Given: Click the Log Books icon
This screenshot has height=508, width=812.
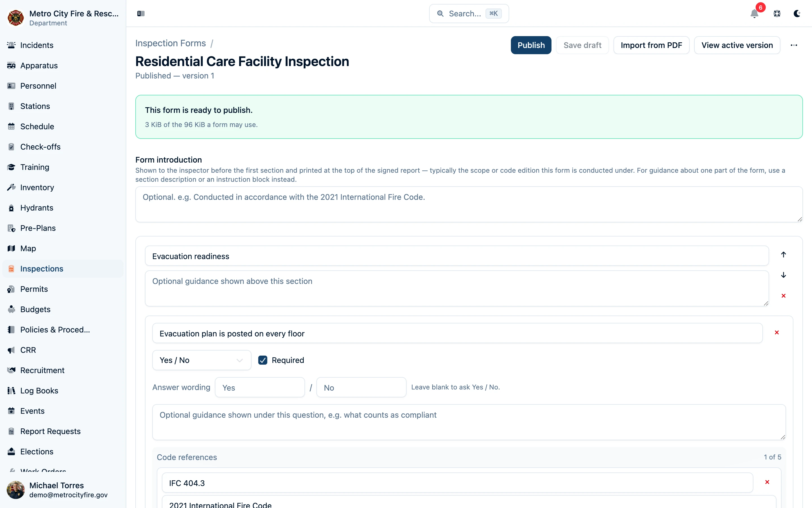Looking at the screenshot, I should point(11,391).
